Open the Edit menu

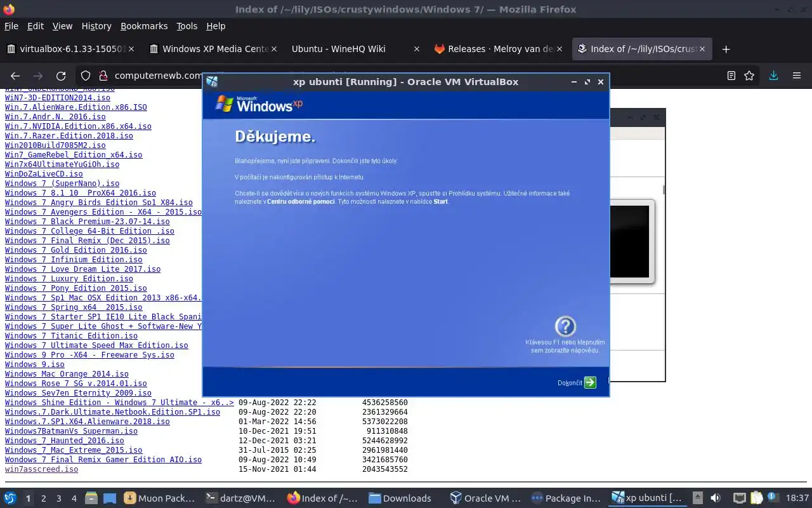click(36, 26)
